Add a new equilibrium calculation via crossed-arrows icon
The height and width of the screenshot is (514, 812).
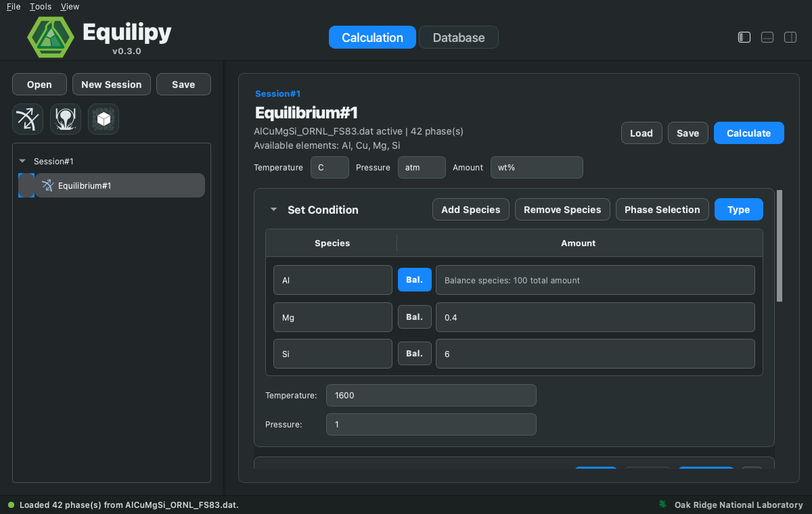pos(28,119)
